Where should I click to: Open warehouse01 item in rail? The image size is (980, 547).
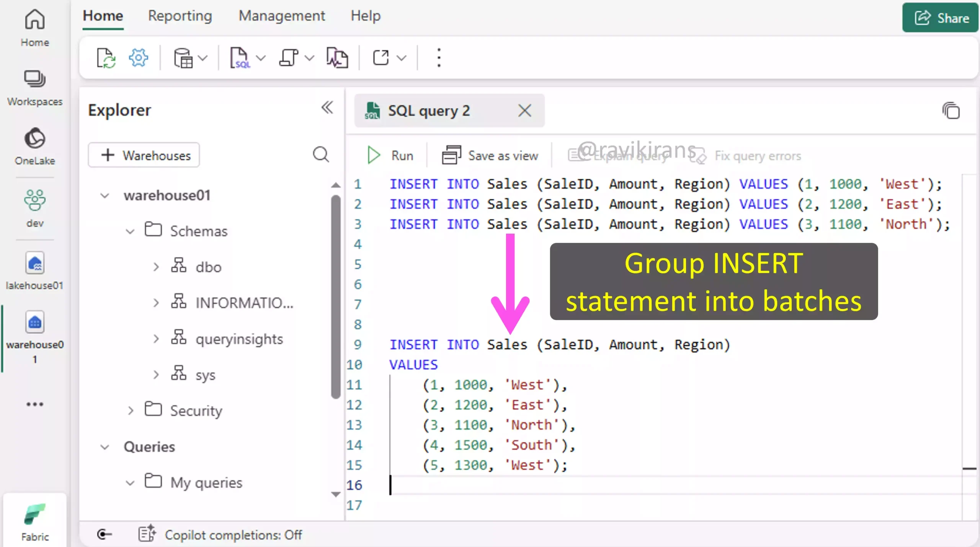coord(35,337)
